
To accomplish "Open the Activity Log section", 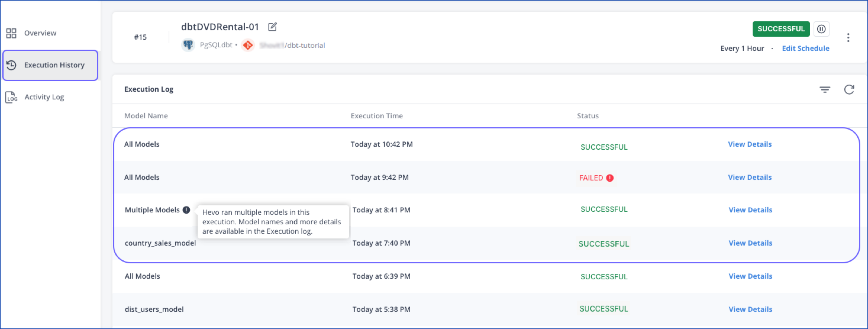I will pyautogui.click(x=44, y=97).
